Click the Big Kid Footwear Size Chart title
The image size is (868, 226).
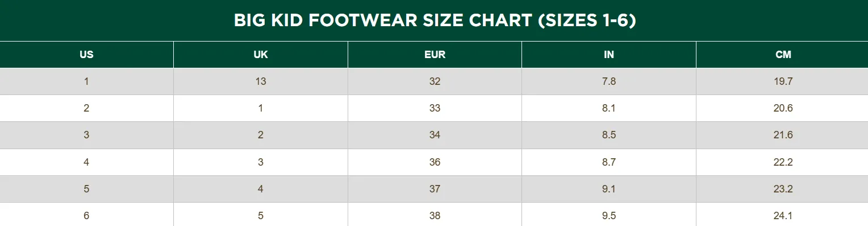[435, 20]
